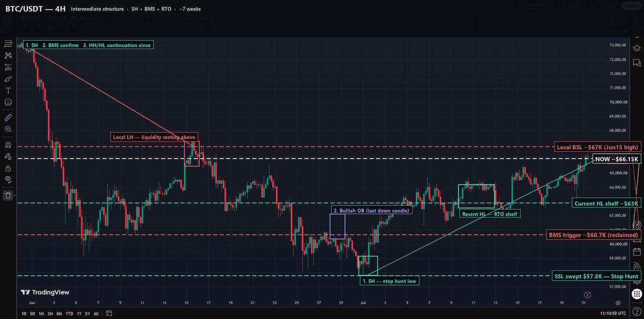The height and width of the screenshot is (319, 644).
Task: Click the 'NOW ~$66.15K' price label
Action: point(616,159)
